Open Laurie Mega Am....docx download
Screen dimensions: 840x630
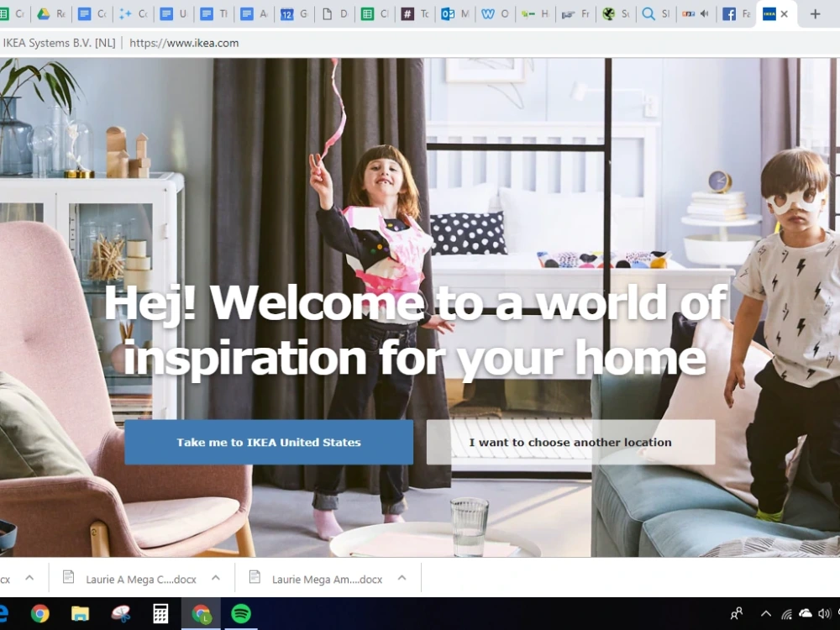[327, 579]
